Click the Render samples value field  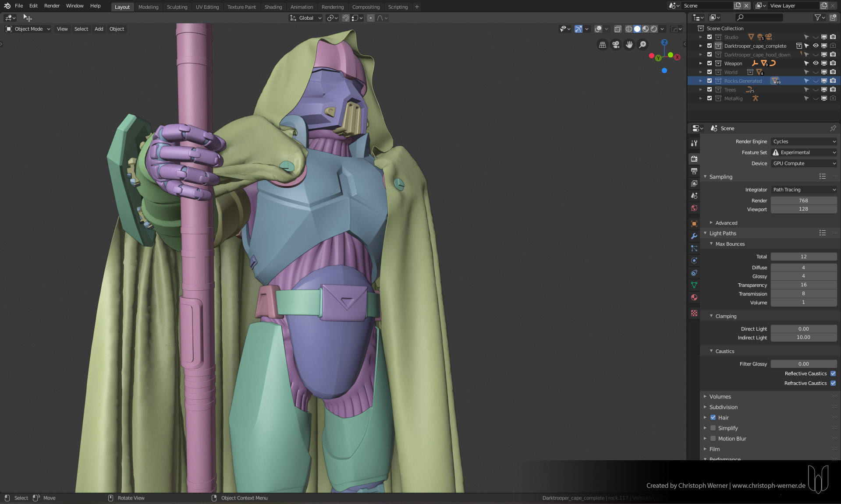click(803, 201)
